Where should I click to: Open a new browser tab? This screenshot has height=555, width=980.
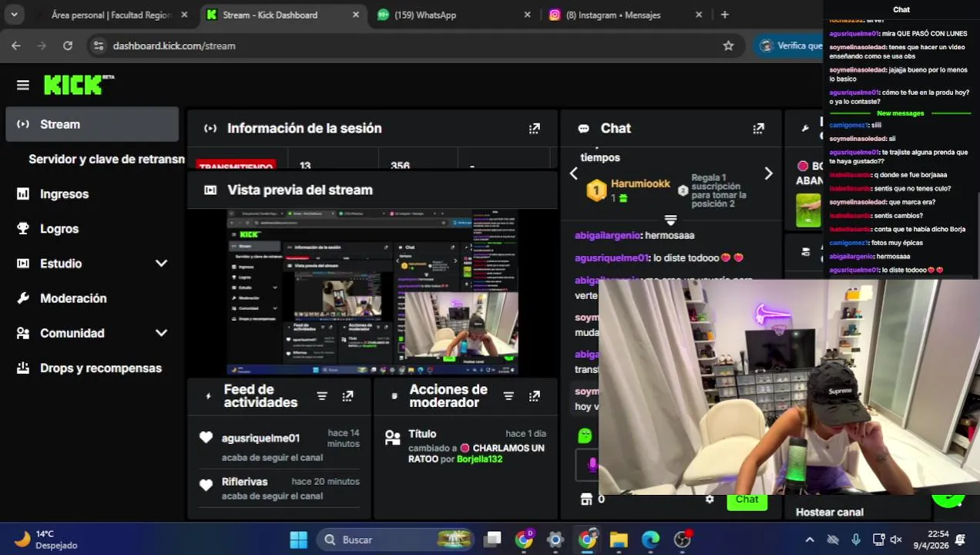(724, 15)
